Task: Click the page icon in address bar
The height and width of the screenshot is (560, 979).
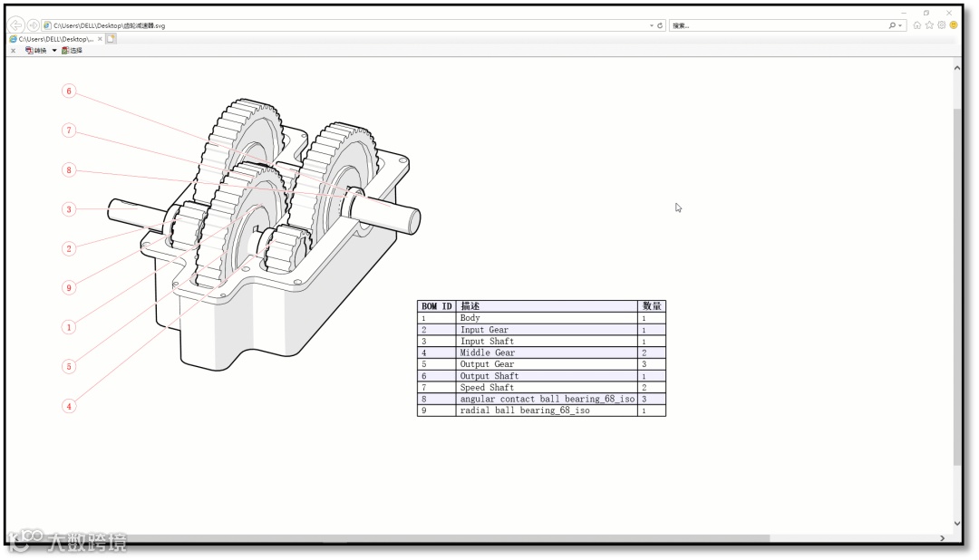Action: click(47, 25)
